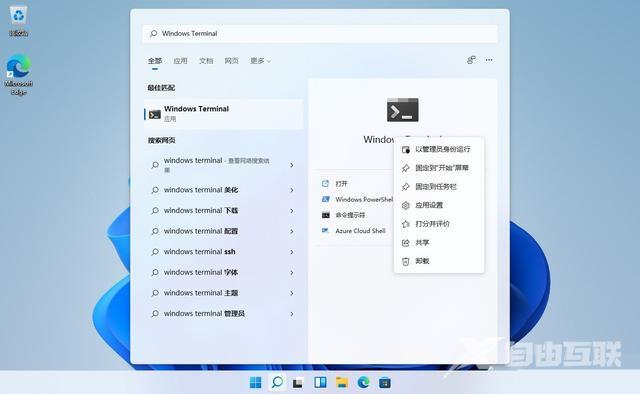640x394 pixels.
Task: Open the three-dot options menu
Action: tap(489, 60)
